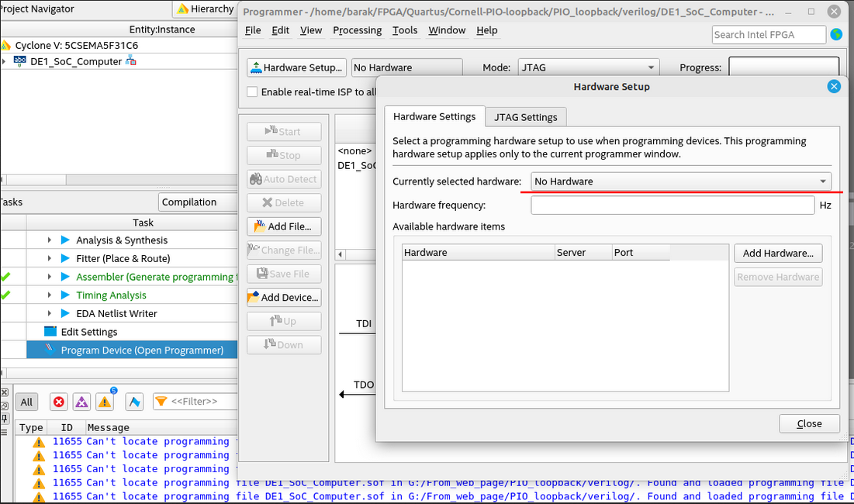The height and width of the screenshot is (504, 854).
Task: Toggle warning messages filter icon
Action: tap(105, 402)
